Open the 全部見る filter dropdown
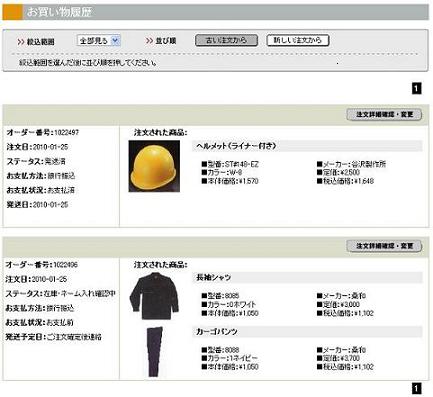Screen dimensions: 433x397 [x=98, y=41]
